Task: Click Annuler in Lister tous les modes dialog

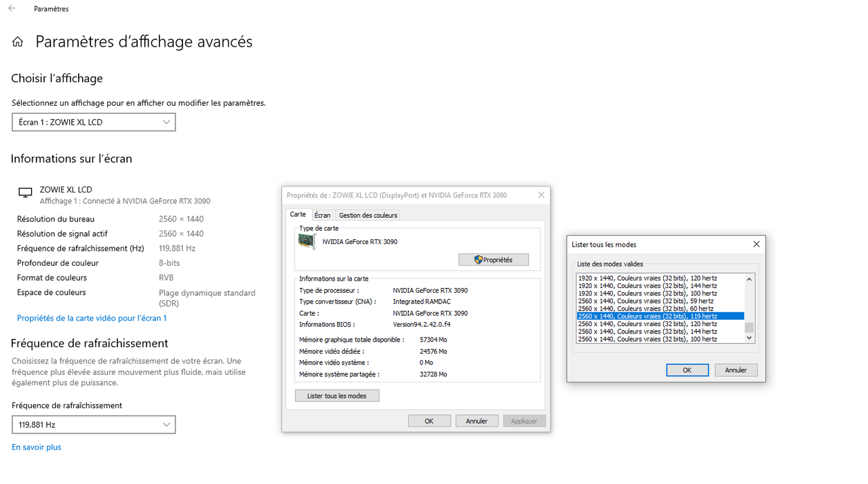Action: tap(736, 370)
